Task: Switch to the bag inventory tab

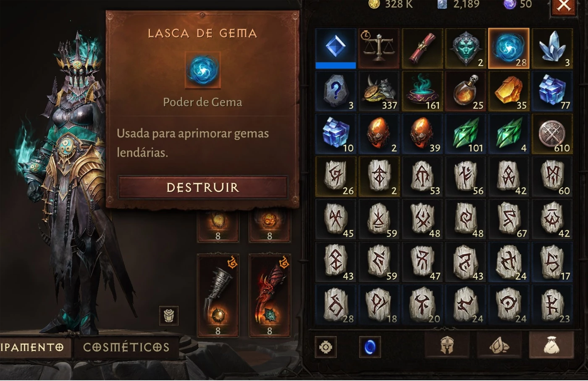Action: click(551, 346)
